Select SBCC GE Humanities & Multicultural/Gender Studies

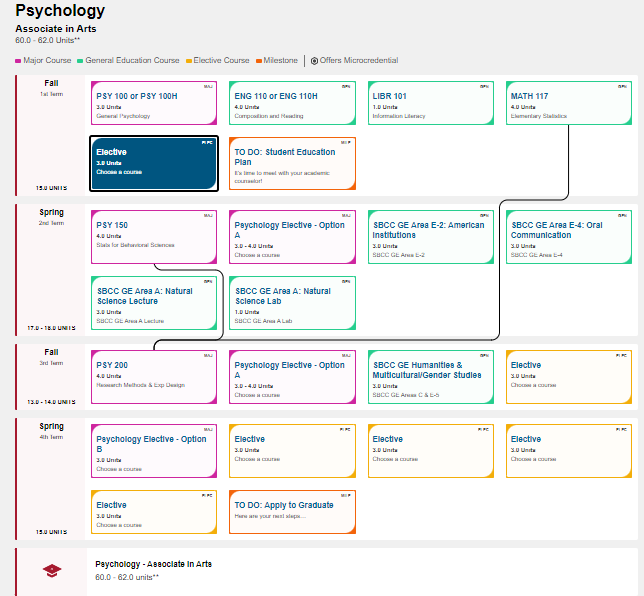pyautogui.click(x=430, y=376)
